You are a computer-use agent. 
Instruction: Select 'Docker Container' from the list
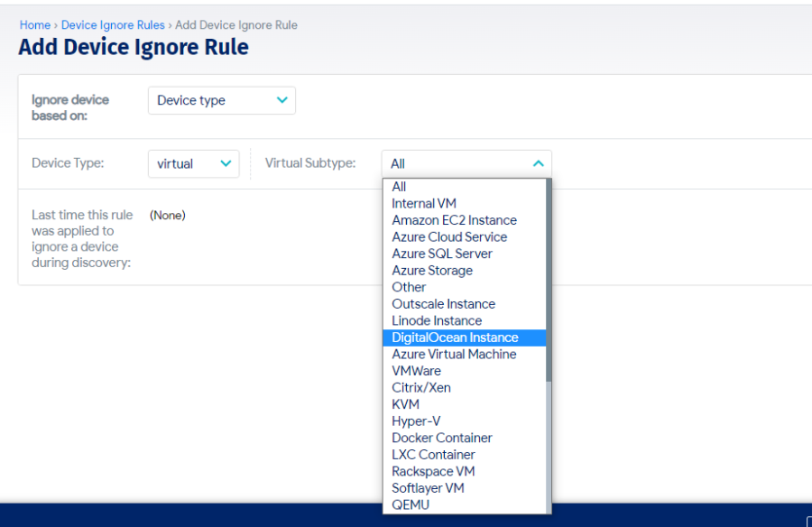tap(441, 438)
